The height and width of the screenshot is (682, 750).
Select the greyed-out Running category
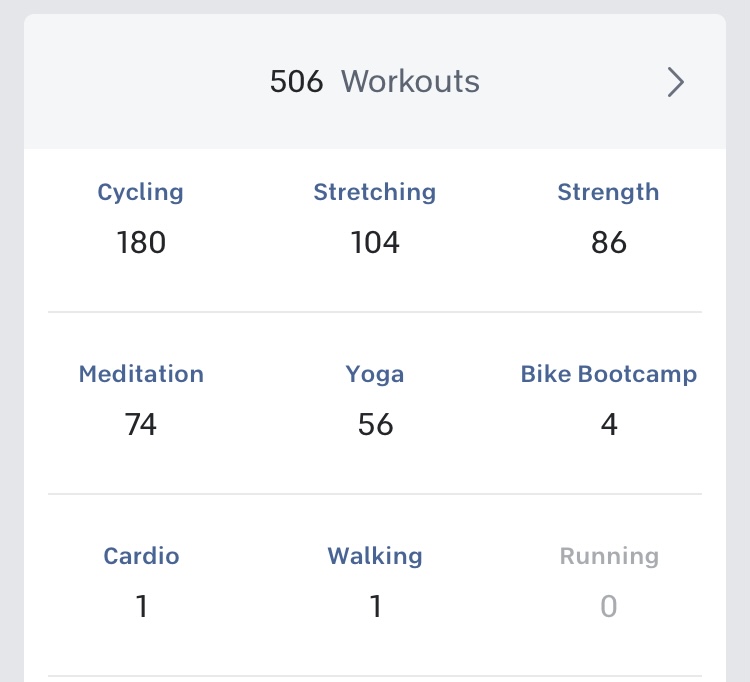click(608, 556)
